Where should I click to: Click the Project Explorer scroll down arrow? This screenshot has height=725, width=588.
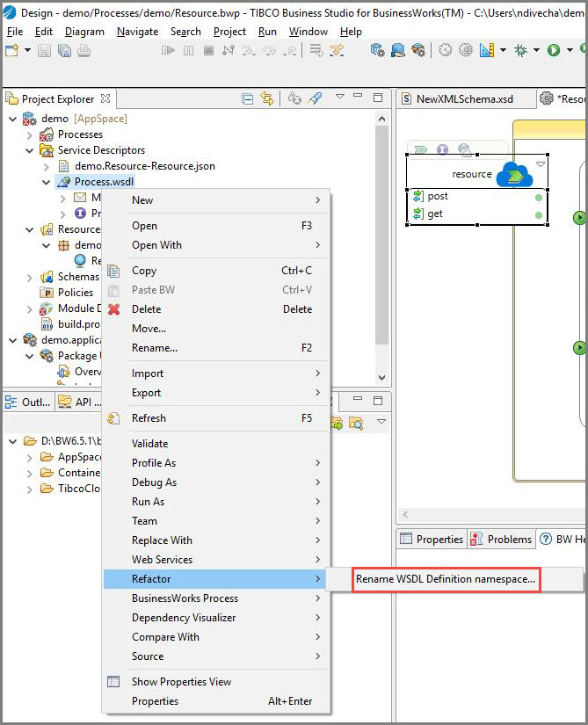[x=381, y=377]
